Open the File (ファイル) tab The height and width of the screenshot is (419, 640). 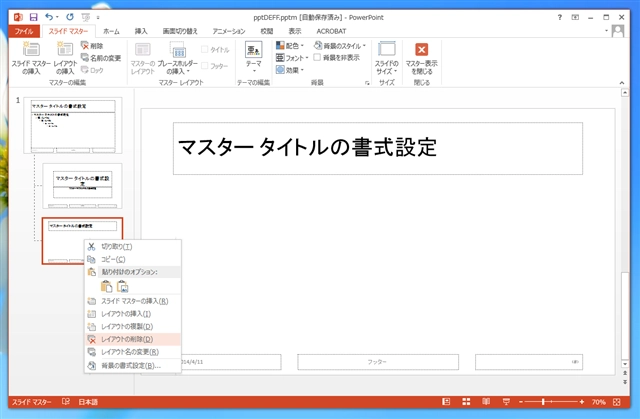[24, 31]
